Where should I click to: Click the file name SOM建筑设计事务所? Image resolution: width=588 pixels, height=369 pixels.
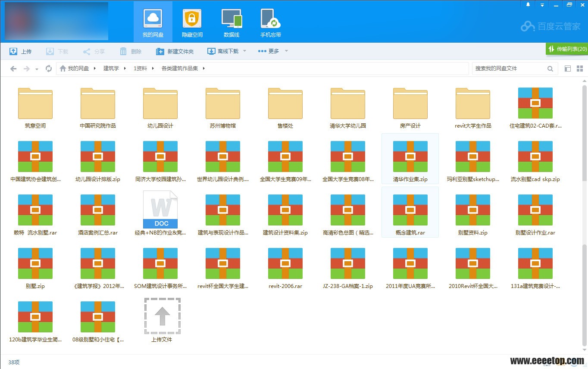coord(160,286)
